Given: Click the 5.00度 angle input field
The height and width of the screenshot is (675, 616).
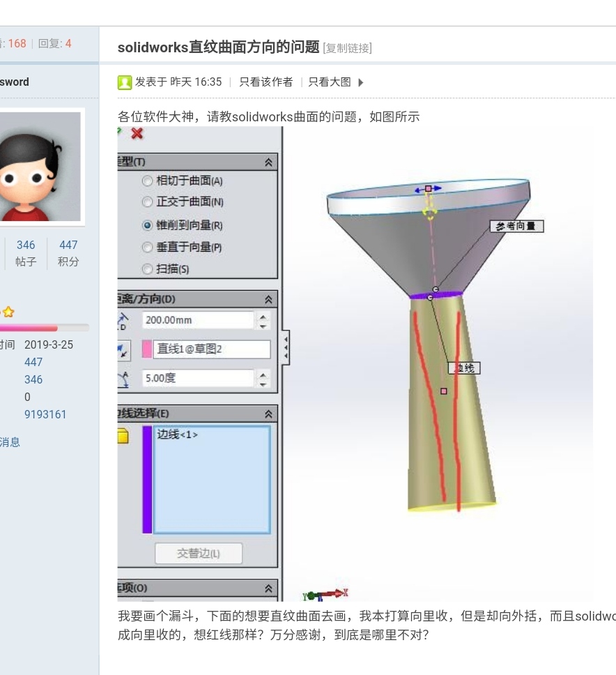Looking at the screenshot, I should pos(198,379).
